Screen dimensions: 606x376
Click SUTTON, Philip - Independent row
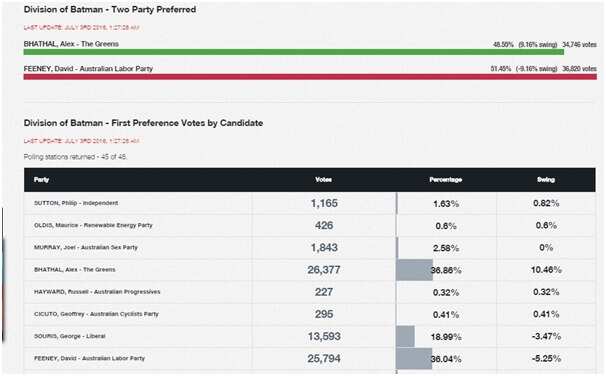pos(310,203)
